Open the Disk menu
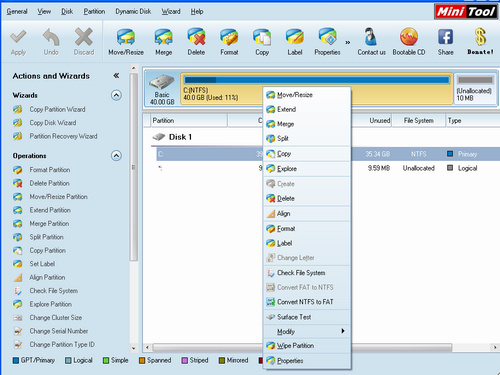Screen dimensions: 500x375 [67, 11]
